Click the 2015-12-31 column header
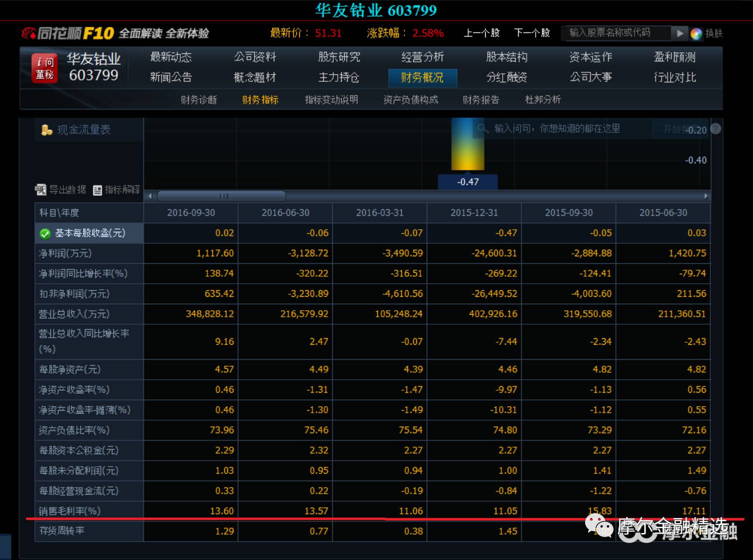The width and height of the screenshot is (753, 560). pyautogui.click(x=474, y=213)
